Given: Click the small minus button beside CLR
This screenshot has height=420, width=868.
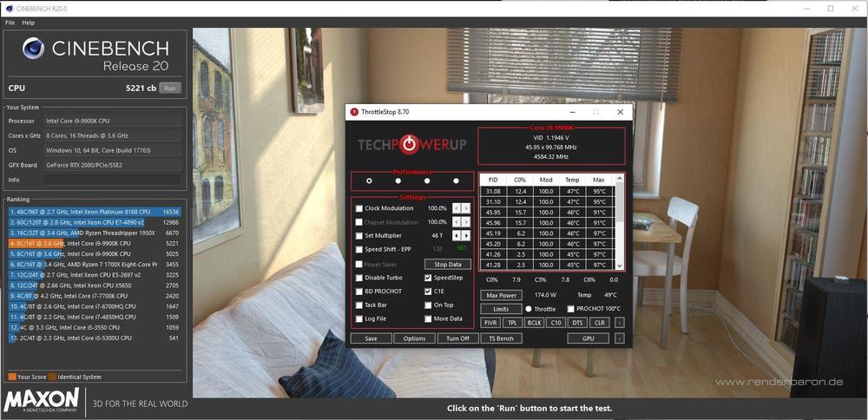Looking at the screenshot, I should coord(620,323).
